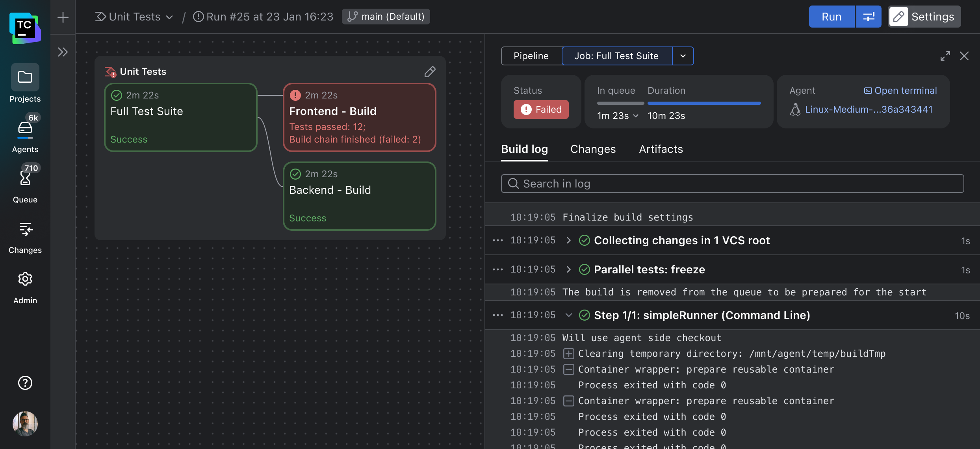Viewport: 980px width, 449px height.
Task: Open the Queue hourglass icon
Action: pos(25,178)
